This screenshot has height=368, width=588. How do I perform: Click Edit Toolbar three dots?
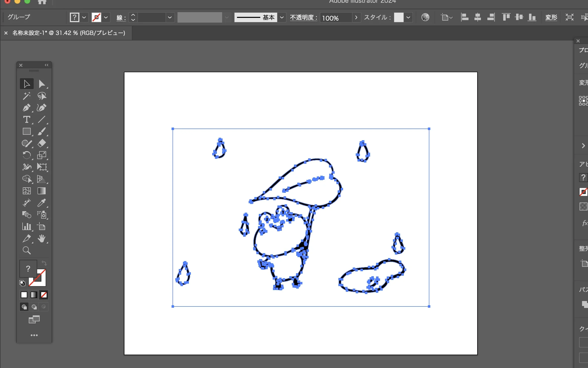coord(34,335)
